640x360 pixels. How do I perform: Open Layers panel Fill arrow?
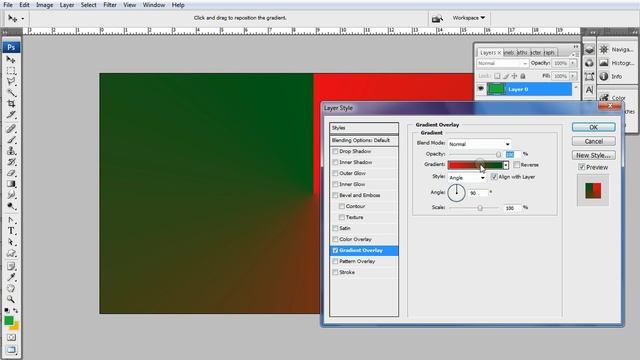[x=573, y=76]
